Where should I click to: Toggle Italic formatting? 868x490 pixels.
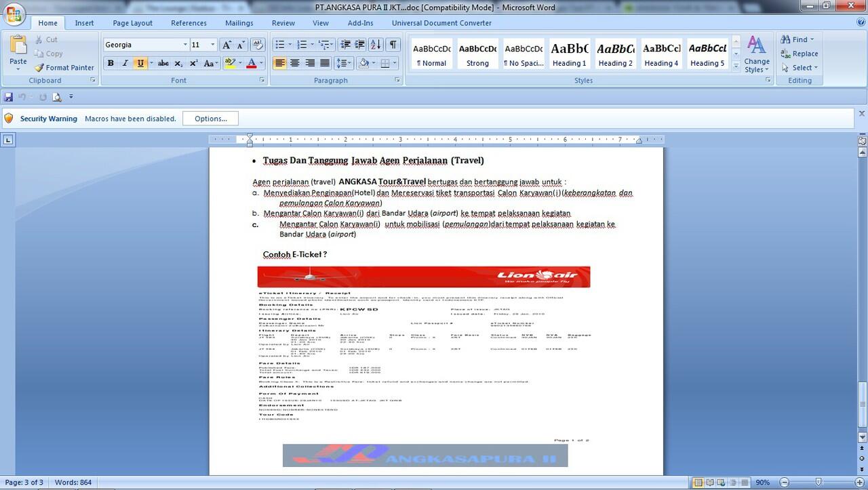point(125,63)
